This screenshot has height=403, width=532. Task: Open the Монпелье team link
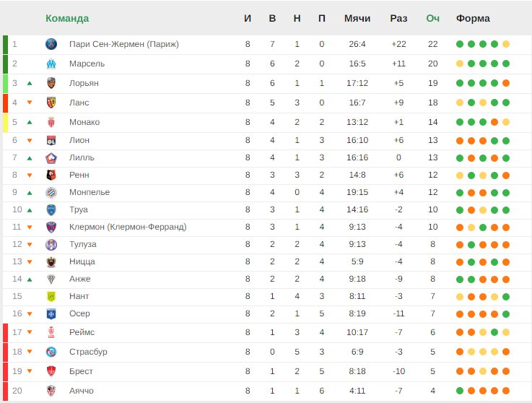(x=90, y=192)
